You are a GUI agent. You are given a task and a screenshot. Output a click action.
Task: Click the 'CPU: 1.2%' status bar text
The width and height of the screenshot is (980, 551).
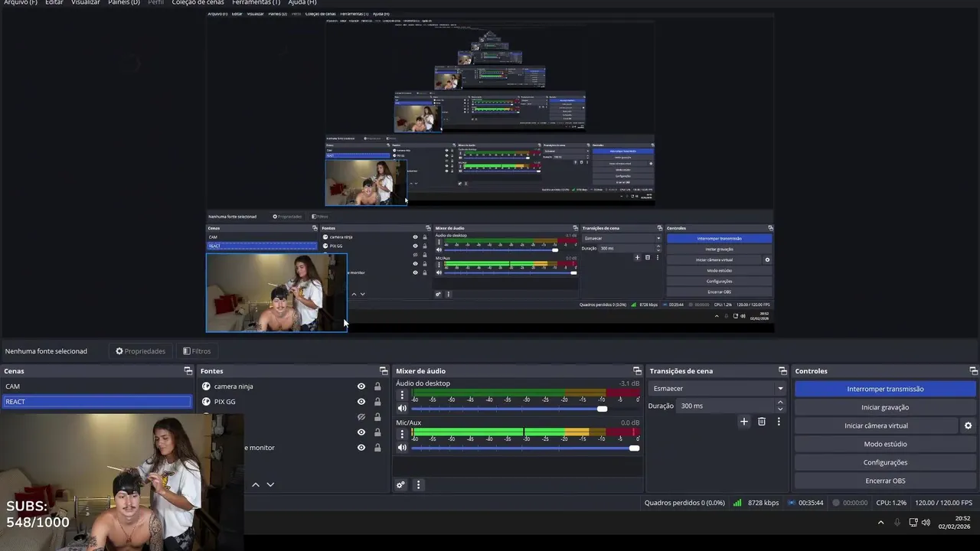click(891, 503)
